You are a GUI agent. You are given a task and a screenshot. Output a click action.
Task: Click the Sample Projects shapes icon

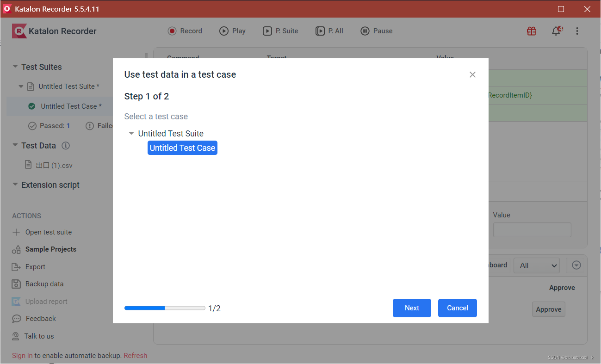(16, 250)
